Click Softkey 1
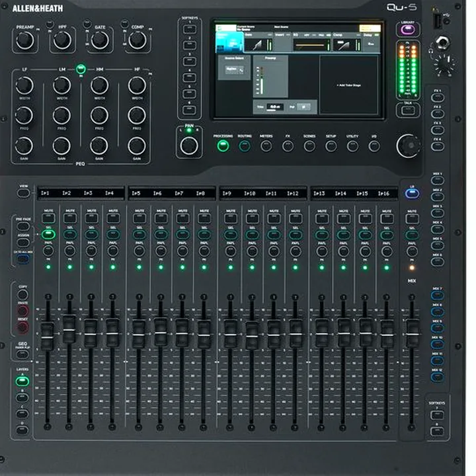Image resolution: width=476 pixels, height=476 pixels. pos(190,29)
